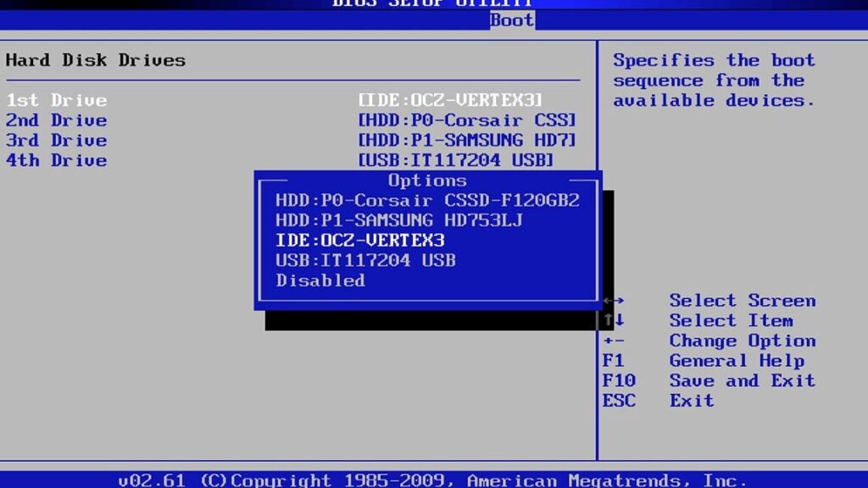
Task: Select the 2nd Drive row label
Action: pos(57,120)
